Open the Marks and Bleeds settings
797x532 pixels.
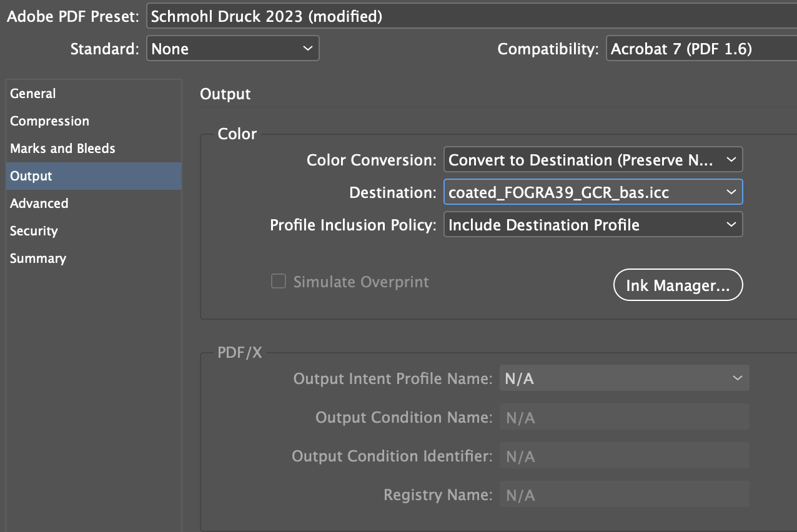point(62,148)
